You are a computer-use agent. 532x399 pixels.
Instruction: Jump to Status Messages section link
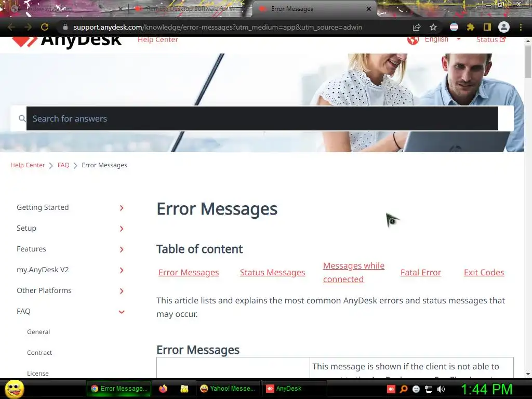[272, 272]
